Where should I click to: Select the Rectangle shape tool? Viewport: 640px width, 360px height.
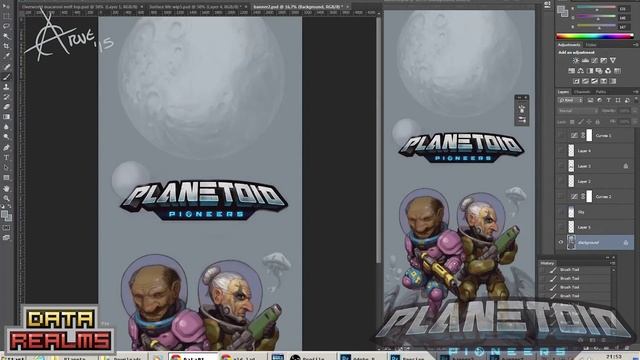(6, 178)
